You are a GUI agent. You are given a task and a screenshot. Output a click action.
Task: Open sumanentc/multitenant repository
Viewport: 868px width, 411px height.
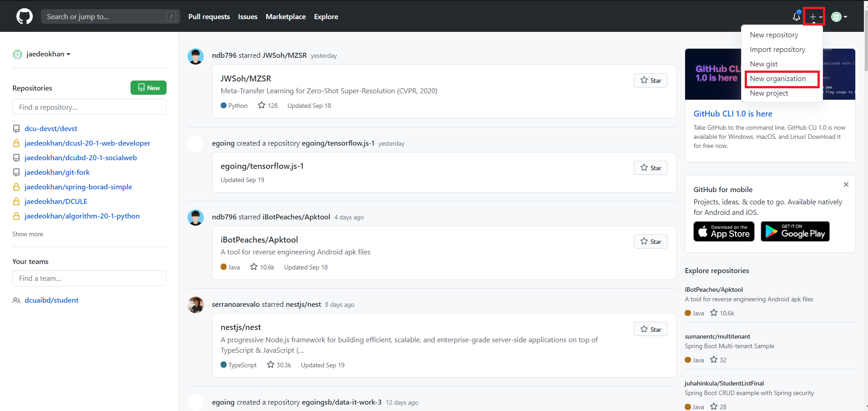click(717, 337)
